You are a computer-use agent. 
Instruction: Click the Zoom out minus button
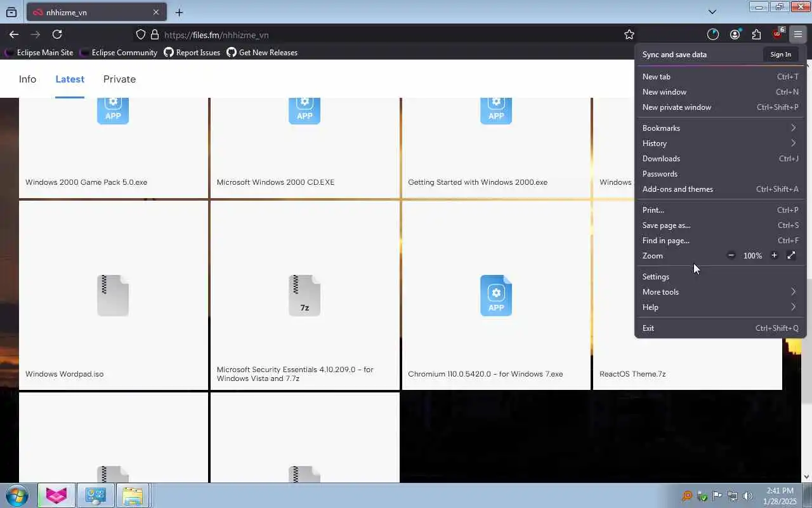tap(731, 255)
